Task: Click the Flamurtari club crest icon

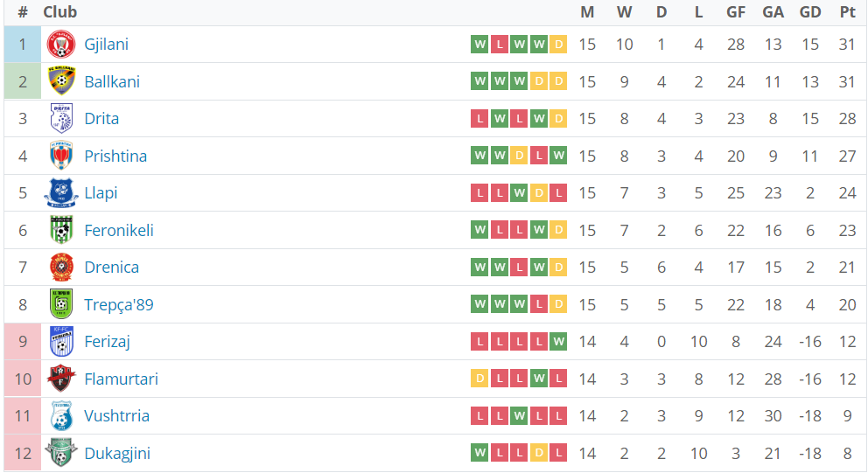Action: pos(61,379)
